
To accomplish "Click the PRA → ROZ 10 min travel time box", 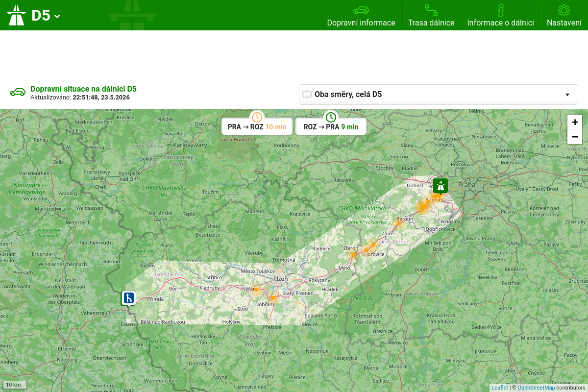I will [257, 126].
